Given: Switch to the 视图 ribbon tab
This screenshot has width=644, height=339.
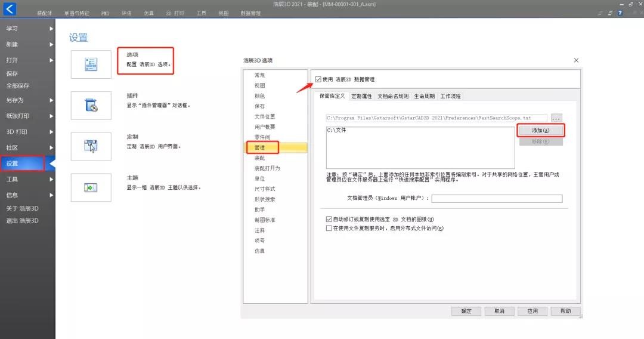Looking at the screenshot, I should [224, 13].
